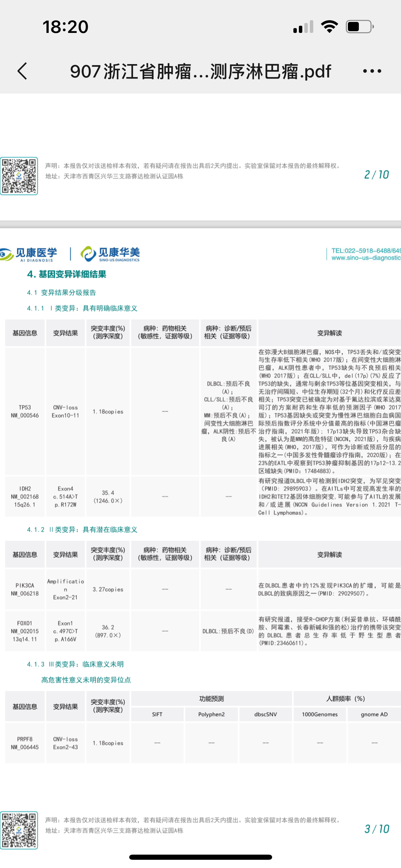Tap the TEL:022-5918-6488 phone number
401x868 pixels.
tap(366, 251)
